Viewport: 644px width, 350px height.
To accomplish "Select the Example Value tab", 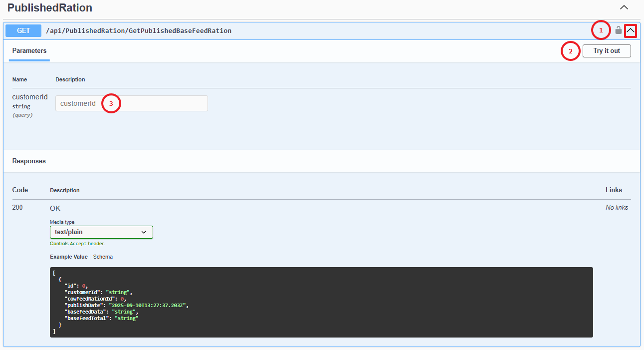I will (69, 257).
